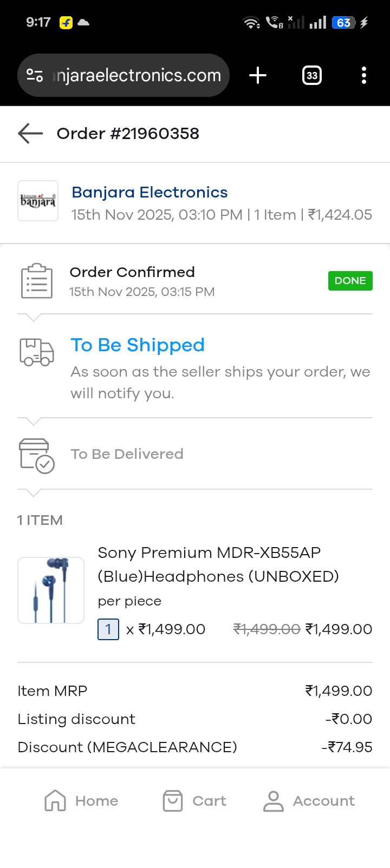The image size is (390, 868).
Task: Open Sony Premium MDR-XB55AP product title
Action: 218,564
